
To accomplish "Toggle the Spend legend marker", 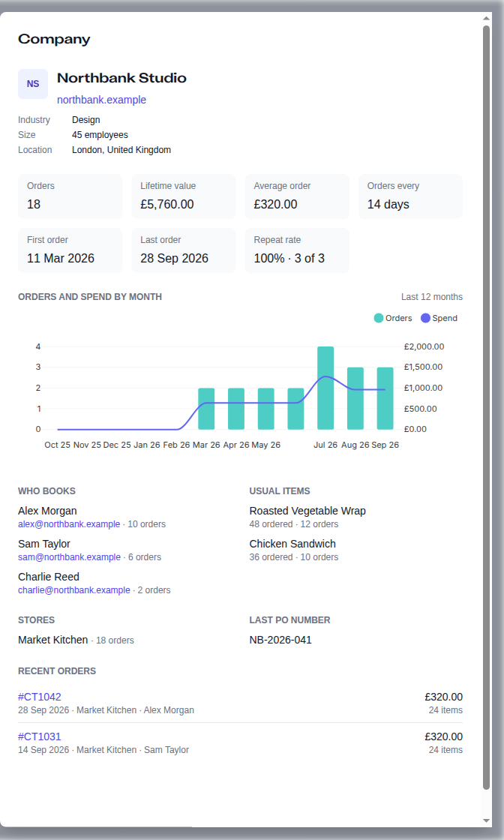I will coord(425,318).
